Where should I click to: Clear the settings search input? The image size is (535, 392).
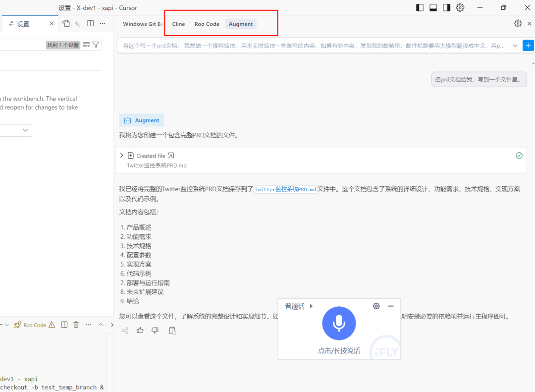86,45
